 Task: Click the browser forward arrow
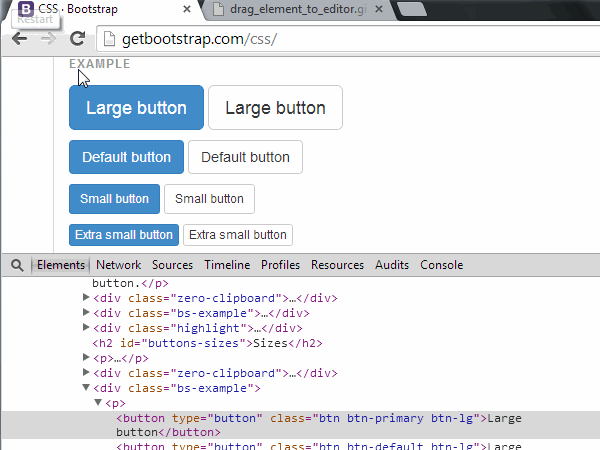(47, 39)
